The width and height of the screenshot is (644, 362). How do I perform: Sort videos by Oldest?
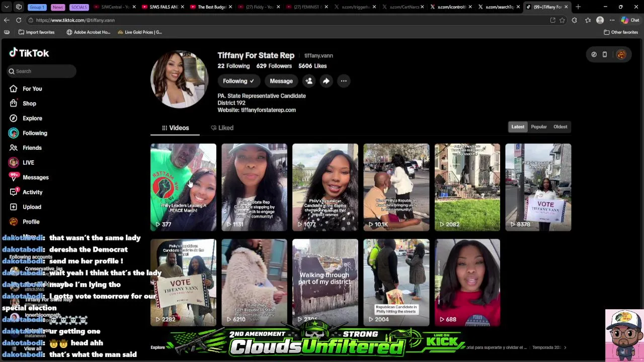tap(560, 127)
